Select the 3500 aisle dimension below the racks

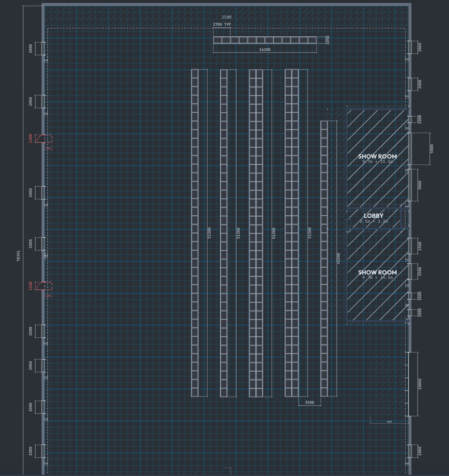click(x=309, y=402)
